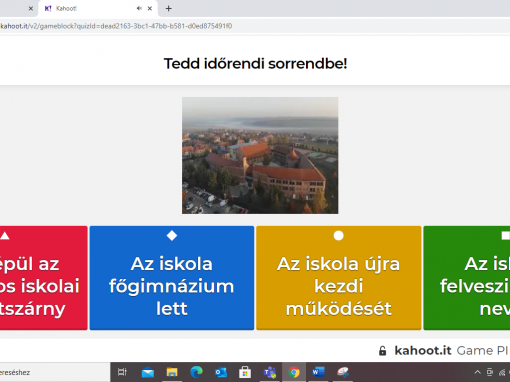The height and width of the screenshot is (382, 510).
Task: Open Microsoft Store from taskbar
Action: point(245,372)
